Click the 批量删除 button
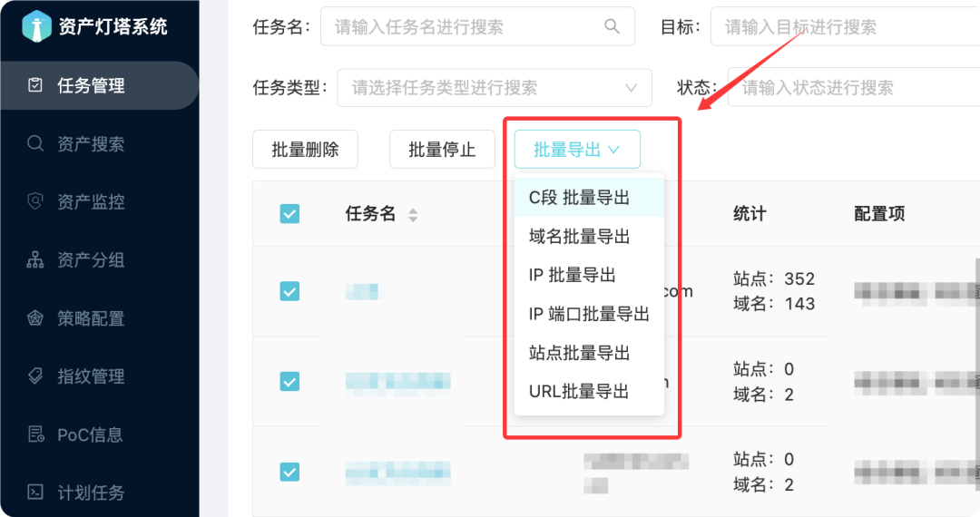The height and width of the screenshot is (517, 980). [x=305, y=150]
